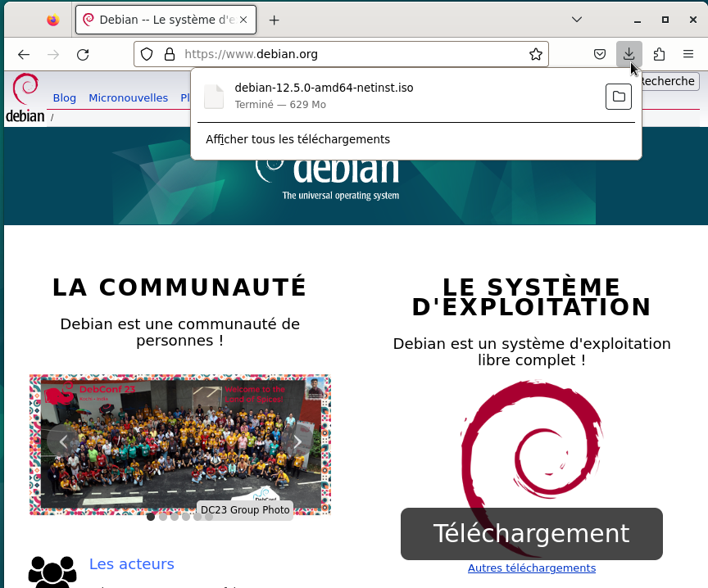
Task: Open the tracking protection shield icon
Action: (147, 54)
